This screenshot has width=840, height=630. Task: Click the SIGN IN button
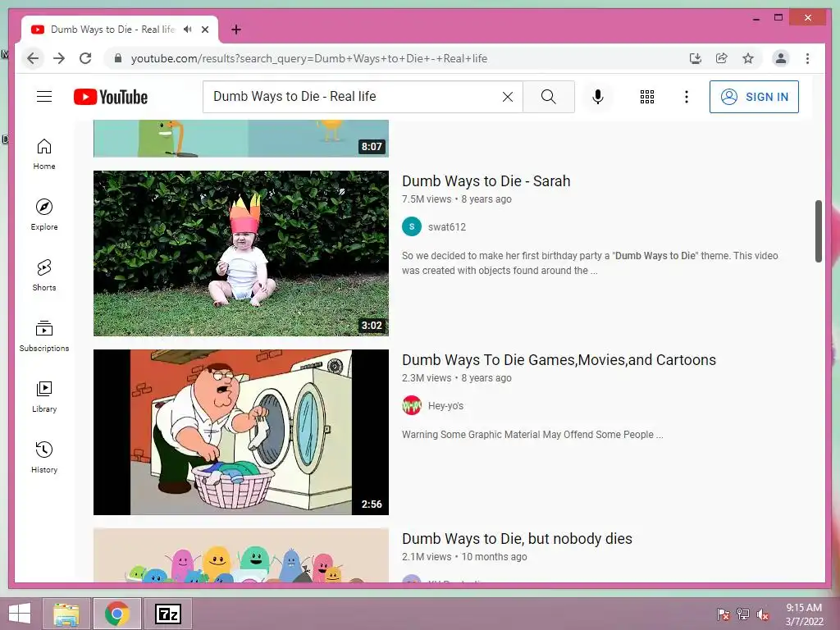click(754, 97)
